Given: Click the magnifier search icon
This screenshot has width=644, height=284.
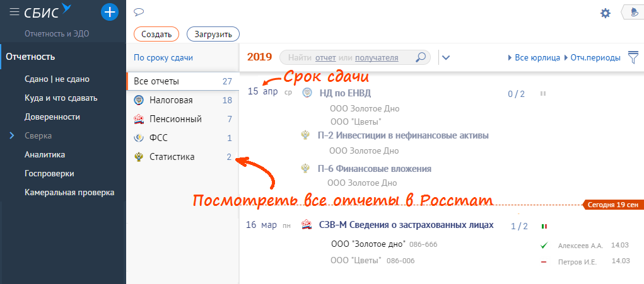Looking at the screenshot, I should [420, 57].
